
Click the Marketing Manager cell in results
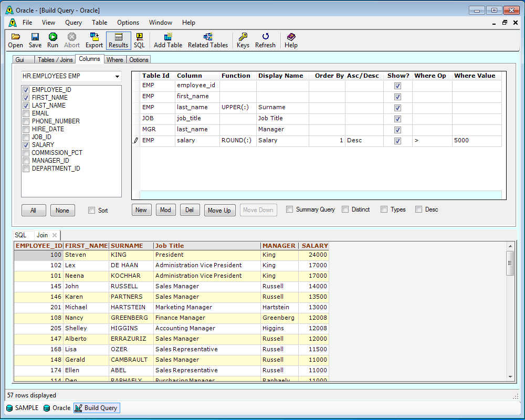[207, 308]
